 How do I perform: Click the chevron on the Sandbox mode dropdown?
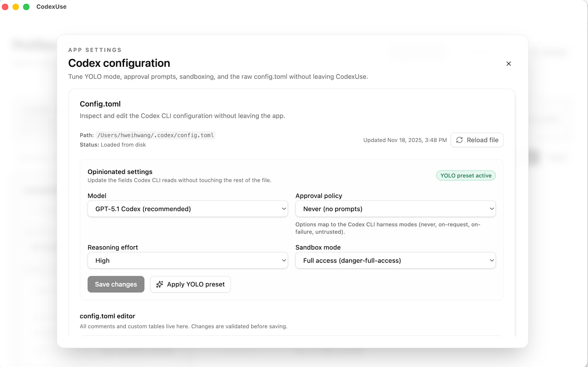click(491, 260)
